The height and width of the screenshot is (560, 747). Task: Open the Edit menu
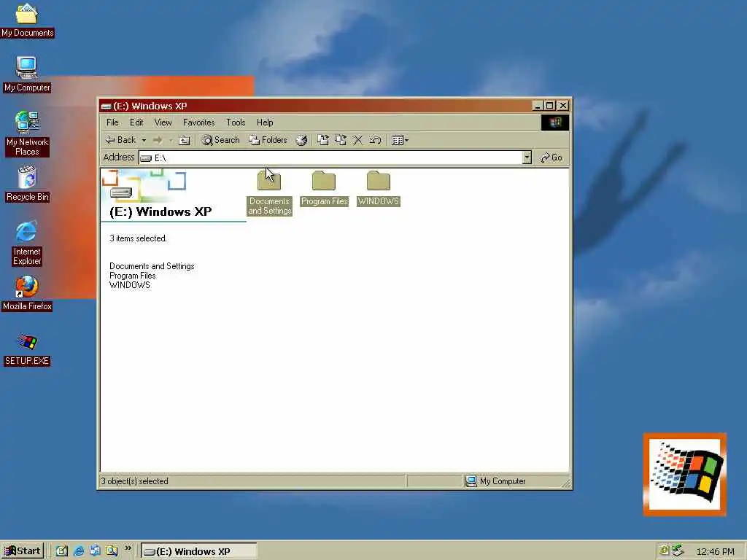click(x=136, y=122)
